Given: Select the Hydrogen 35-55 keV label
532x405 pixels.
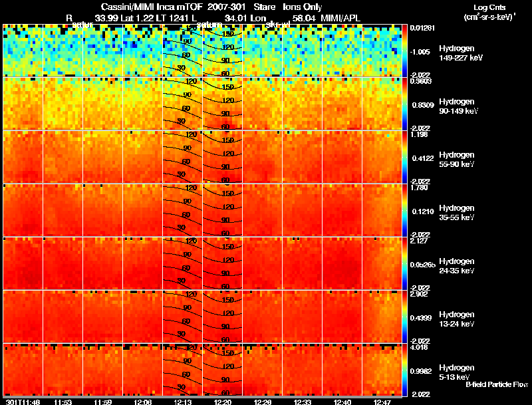Looking at the screenshot, I should 457,213.
